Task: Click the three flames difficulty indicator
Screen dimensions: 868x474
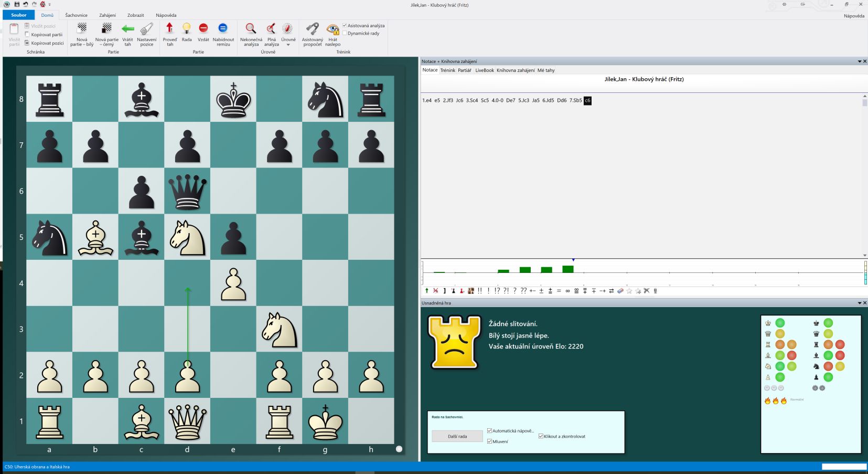Action: point(775,401)
